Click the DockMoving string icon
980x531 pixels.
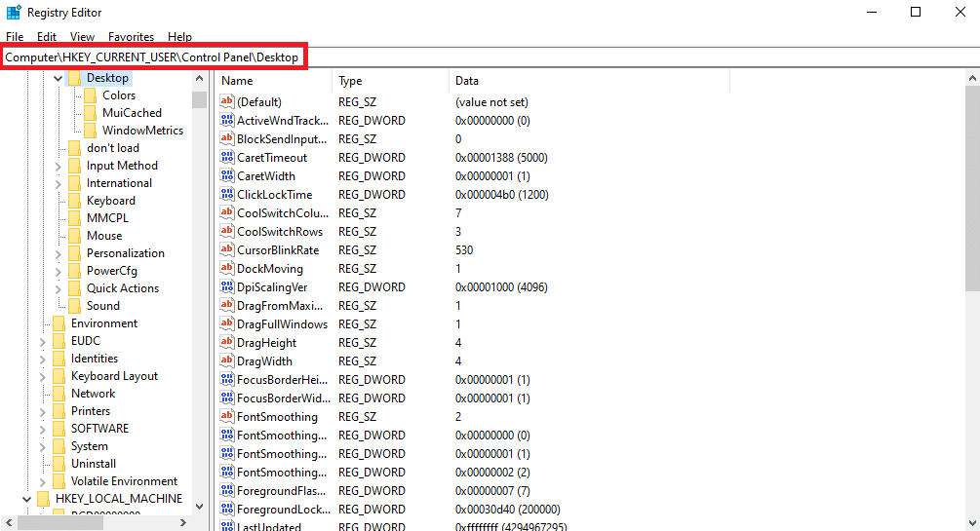(x=227, y=269)
